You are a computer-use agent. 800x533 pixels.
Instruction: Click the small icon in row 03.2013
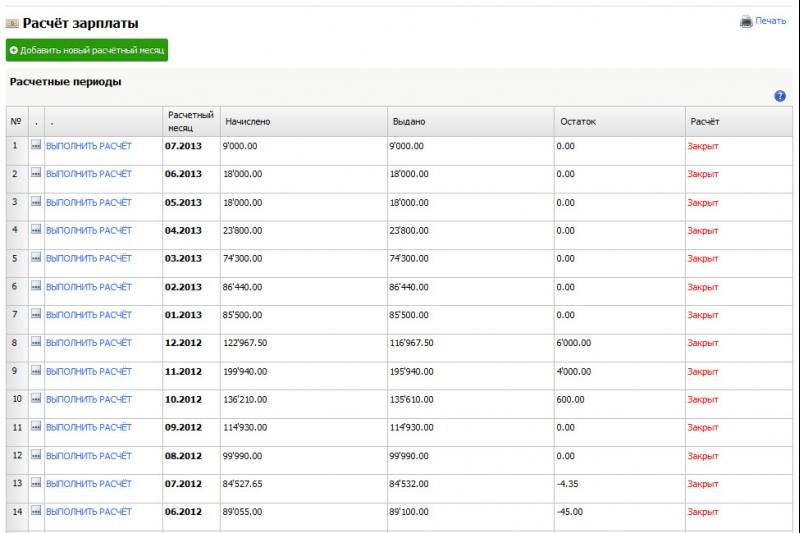click(x=36, y=258)
